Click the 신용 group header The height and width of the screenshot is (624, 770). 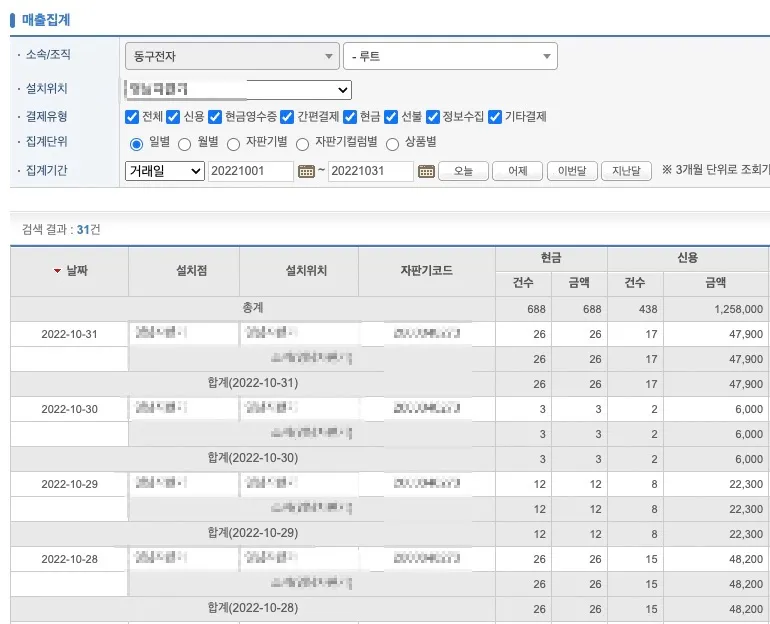[688, 258]
